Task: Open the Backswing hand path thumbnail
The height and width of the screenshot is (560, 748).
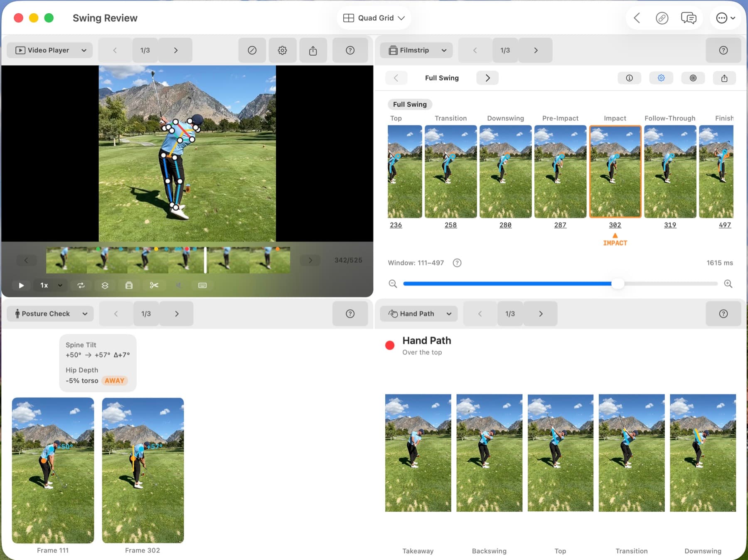Action: [490, 453]
